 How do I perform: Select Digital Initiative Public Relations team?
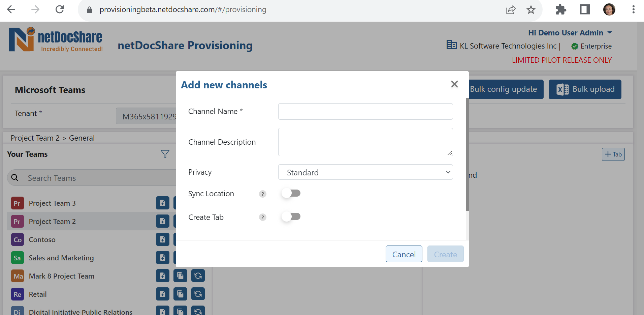pos(80,312)
